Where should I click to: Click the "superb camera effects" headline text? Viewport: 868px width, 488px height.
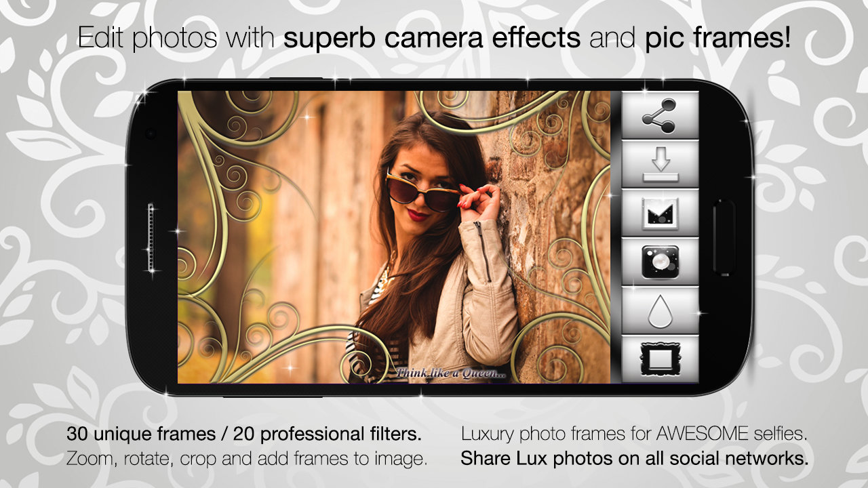pos(432,38)
